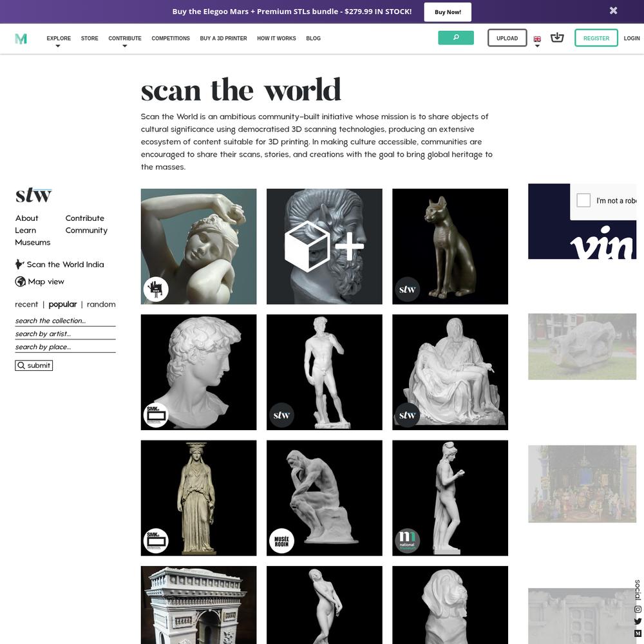Click the REGISTER button

coord(596,38)
